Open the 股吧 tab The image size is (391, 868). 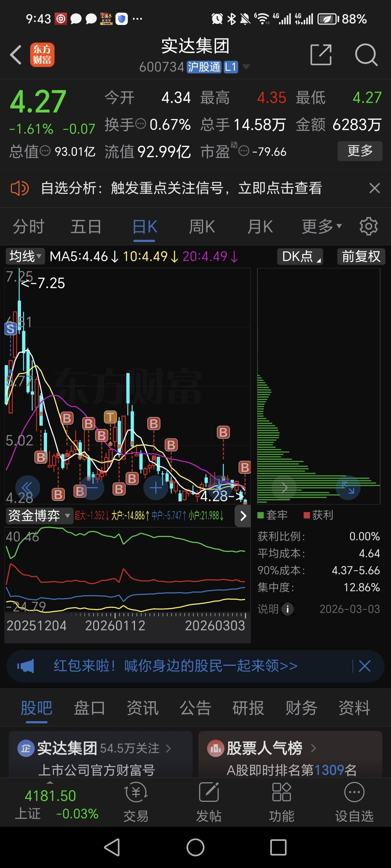pos(37,708)
